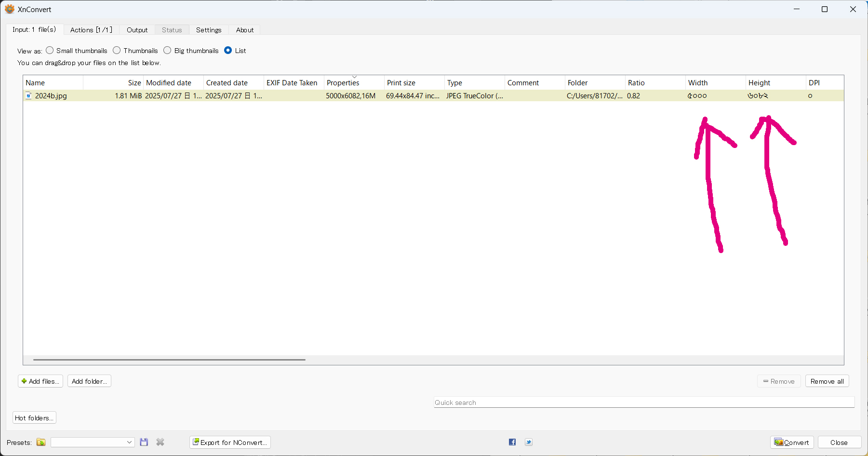Open presets folder icon
This screenshot has width=868, height=456.
(x=41, y=442)
